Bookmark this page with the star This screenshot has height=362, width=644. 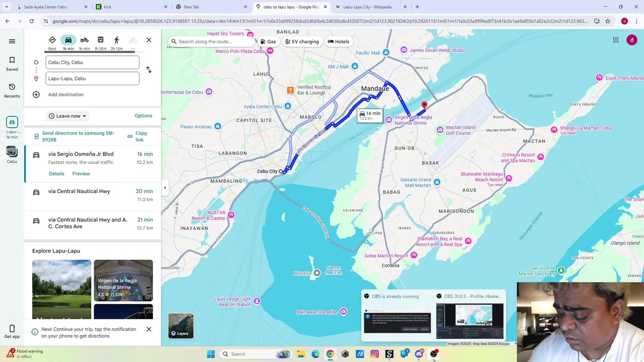[608, 21]
